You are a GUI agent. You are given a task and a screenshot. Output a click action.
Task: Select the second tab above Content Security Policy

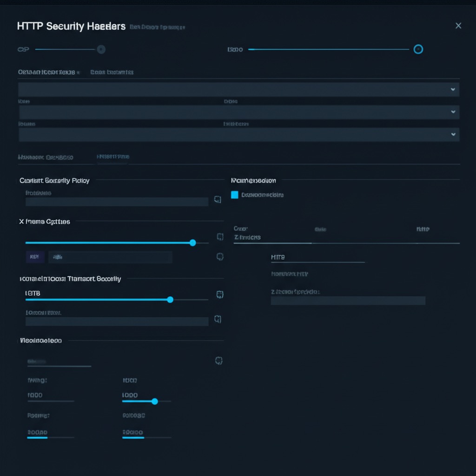[113, 157]
